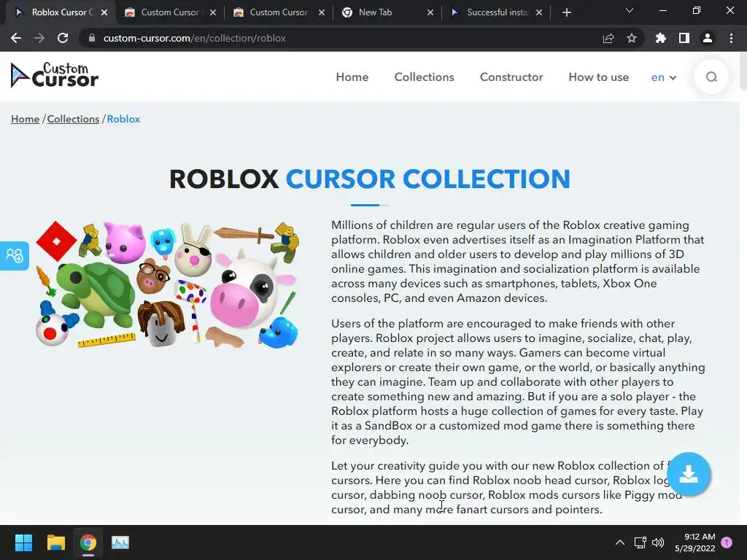Click the page vertical scrollbar thumb

743,71
